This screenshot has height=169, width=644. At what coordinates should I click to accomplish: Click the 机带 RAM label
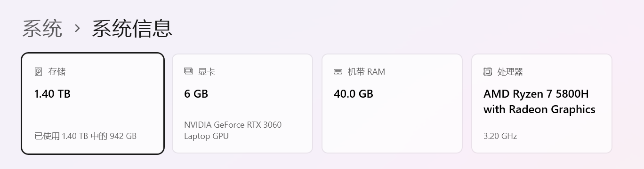(366, 72)
